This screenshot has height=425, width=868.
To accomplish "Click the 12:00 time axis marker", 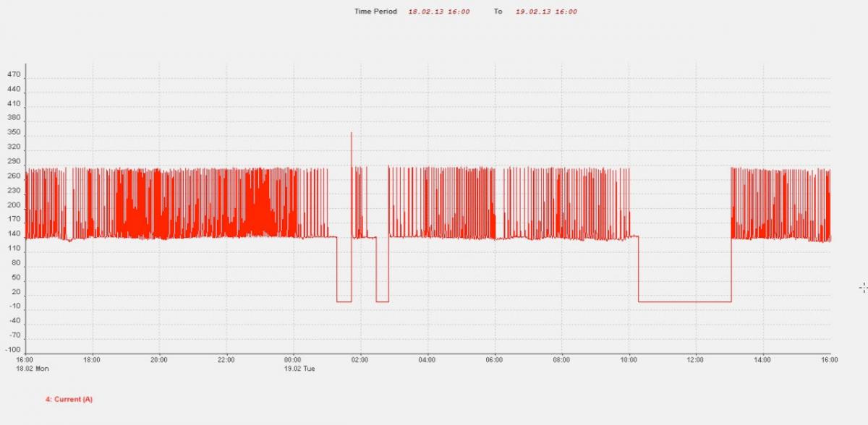I will (x=695, y=359).
